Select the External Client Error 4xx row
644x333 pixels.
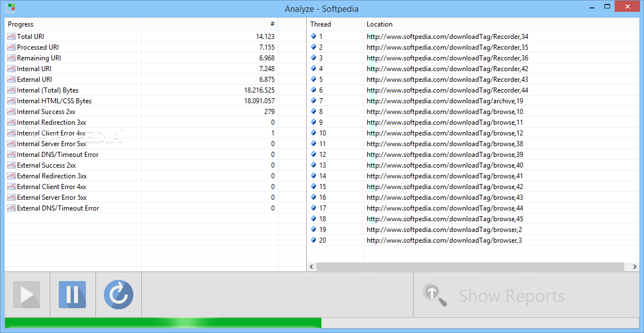(x=141, y=187)
